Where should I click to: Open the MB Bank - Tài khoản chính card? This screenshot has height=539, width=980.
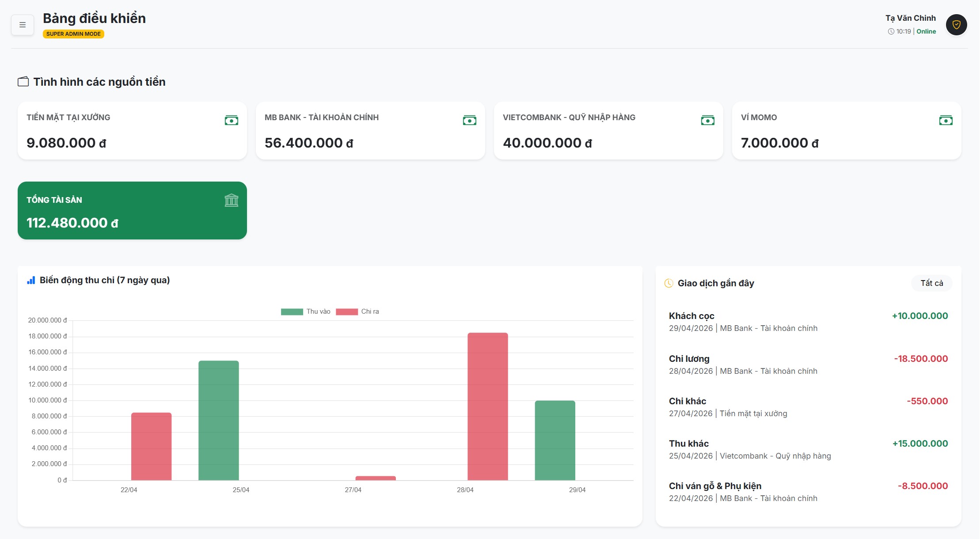[x=370, y=131]
